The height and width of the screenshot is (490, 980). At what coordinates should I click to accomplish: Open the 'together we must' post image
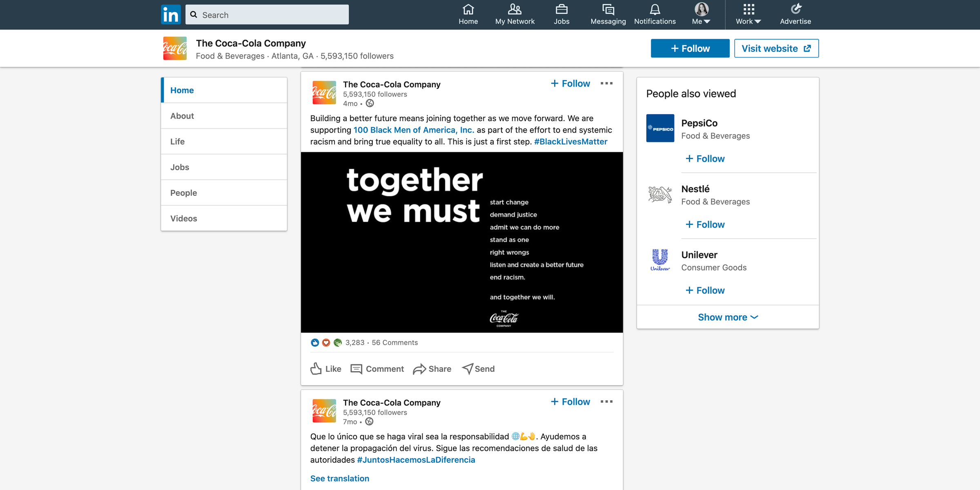click(462, 242)
